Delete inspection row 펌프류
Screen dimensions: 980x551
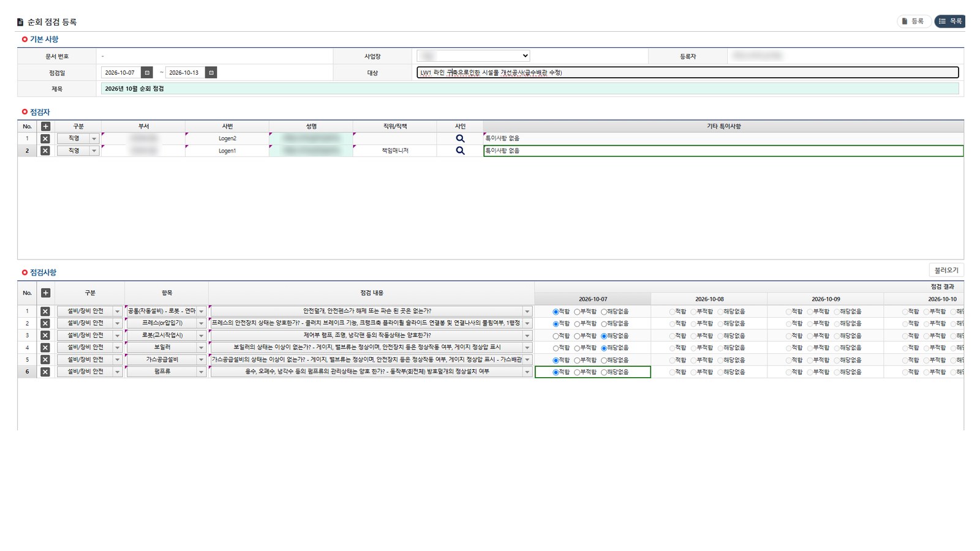[45, 372]
